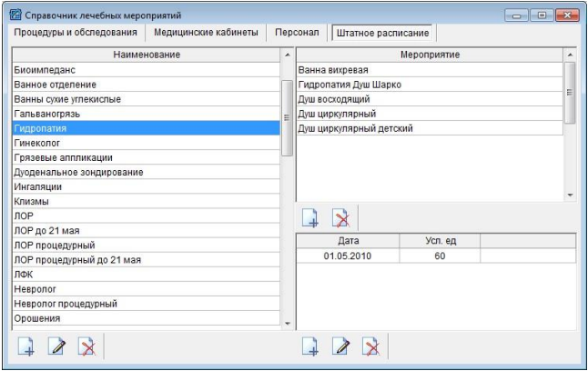This screenshot has width=588, height=371.
Task: Add new entry under the Мероприятие list
Action: click(310, 217)
